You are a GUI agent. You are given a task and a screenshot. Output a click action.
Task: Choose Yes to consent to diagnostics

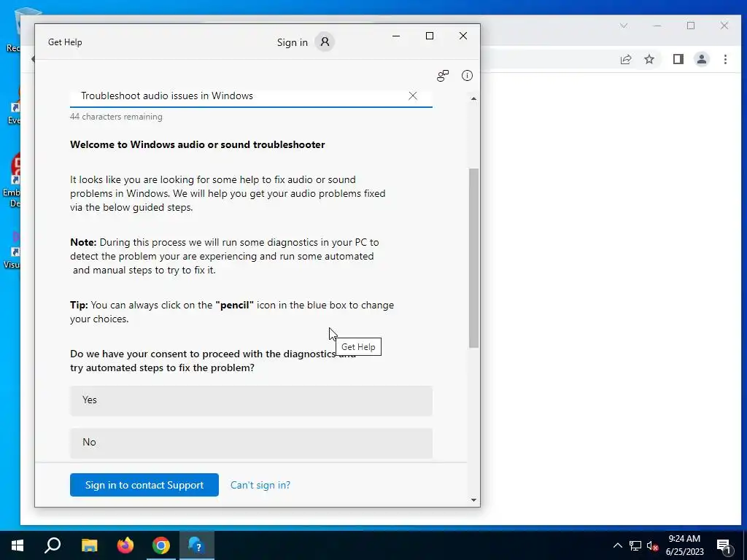click(251, 400)
